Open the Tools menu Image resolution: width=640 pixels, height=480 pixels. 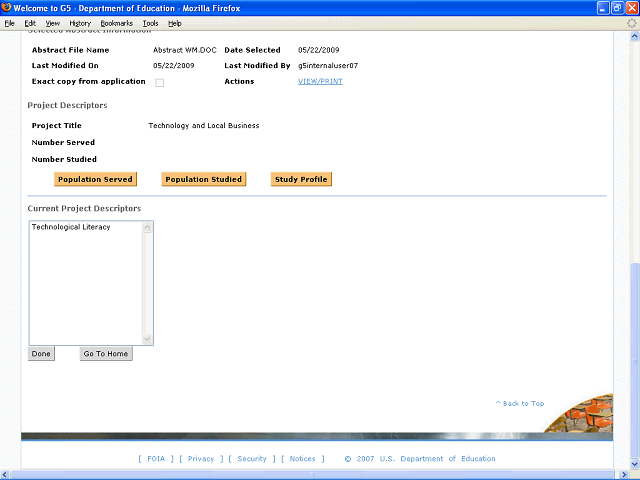(151, 23)
